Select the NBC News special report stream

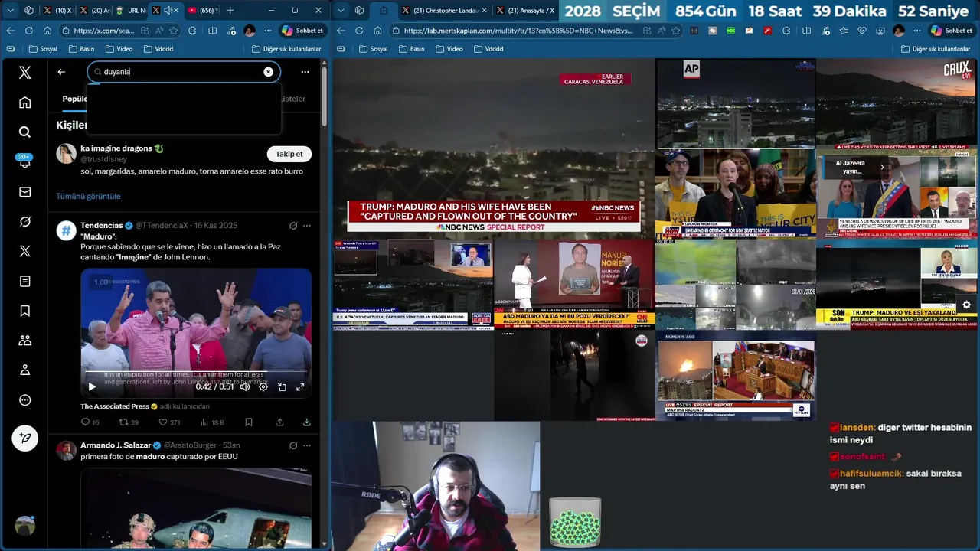tap(494, 149)
